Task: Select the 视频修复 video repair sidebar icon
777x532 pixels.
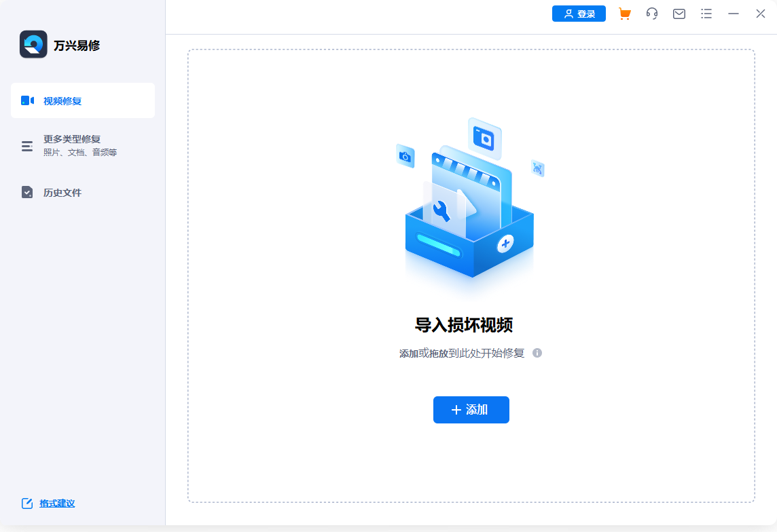Action: coord(26,100)
